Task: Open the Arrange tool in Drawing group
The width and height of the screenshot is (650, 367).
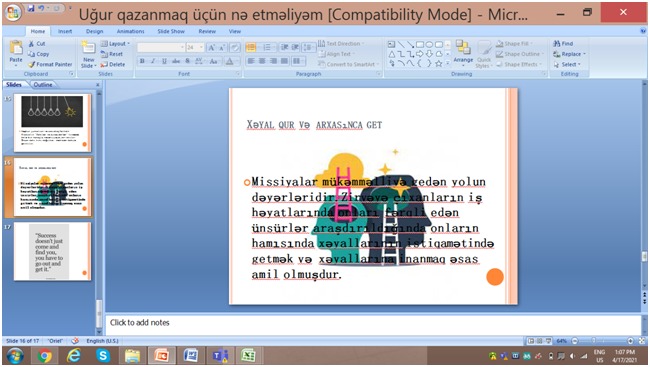Action: [463, 52]
